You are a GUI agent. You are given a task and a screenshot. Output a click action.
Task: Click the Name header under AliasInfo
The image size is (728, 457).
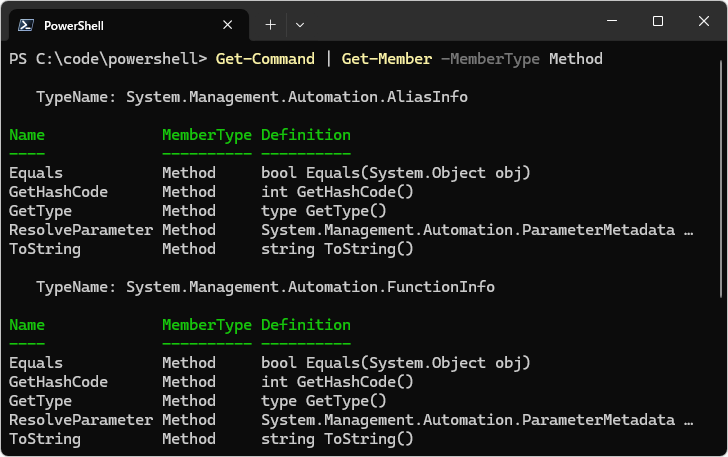(x=27, y=135)
